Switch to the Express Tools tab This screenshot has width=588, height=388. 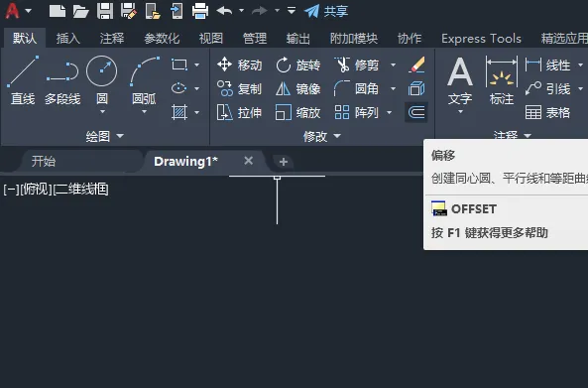pos(481,39)
